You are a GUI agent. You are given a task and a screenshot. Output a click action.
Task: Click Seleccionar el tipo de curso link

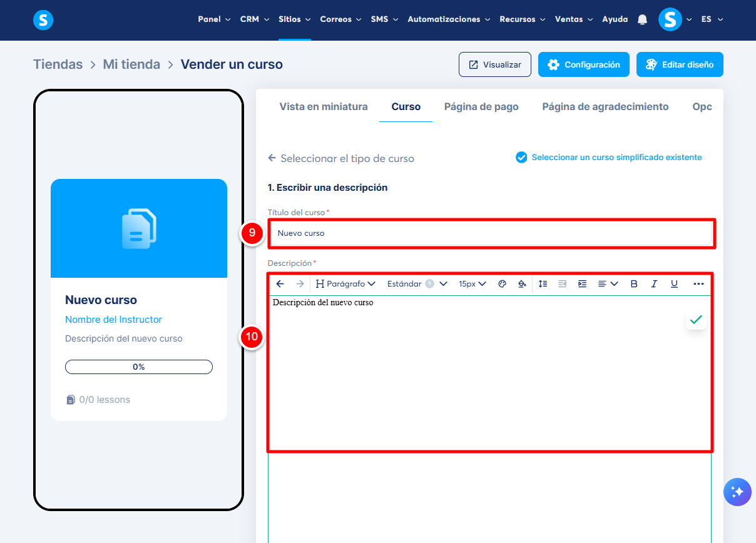click(347, 158)
